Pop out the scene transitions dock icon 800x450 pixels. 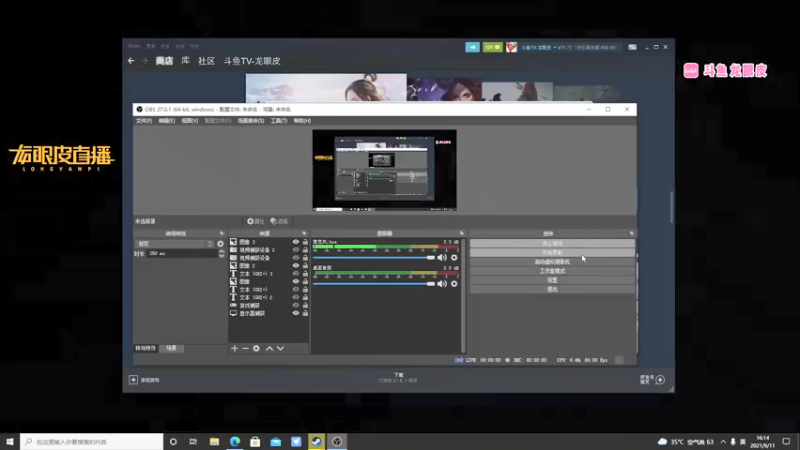pyautogui.click(x=221, y=234)
